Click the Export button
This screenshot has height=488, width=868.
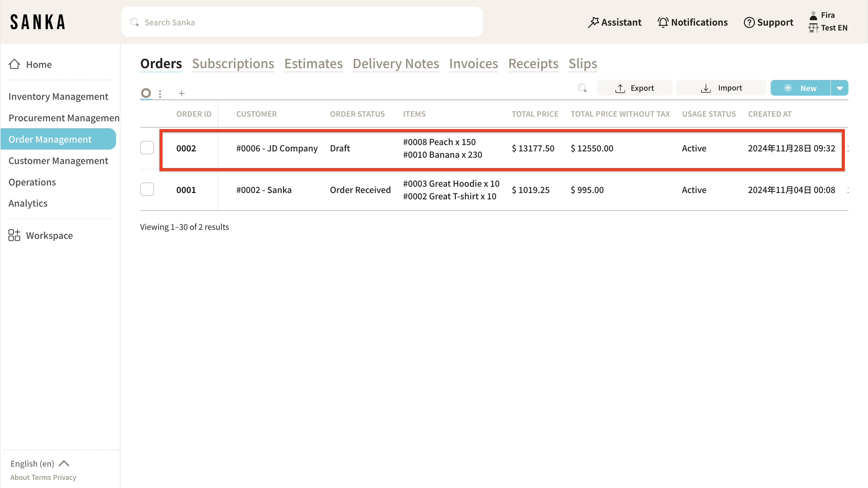pyautogui.click(x=634, y=88)
